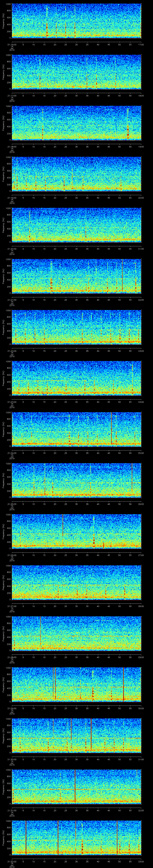The image size is (153, 868).
Task: Click the "30" tick under the 21:17:00 plot
Action: pyautogui.click(x=76, y=96)
